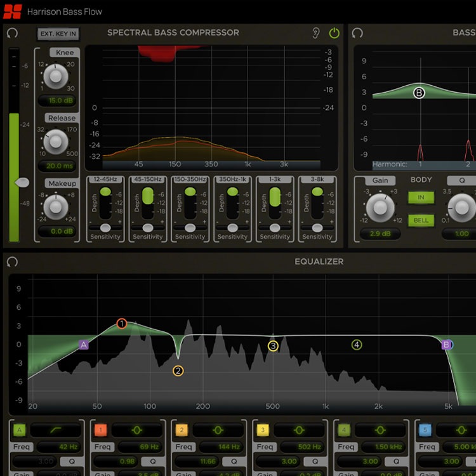Image resolution: width=476 pixels, height=476 pixels.
Task: Click the Release knob
Action: [x=56, y=142]
